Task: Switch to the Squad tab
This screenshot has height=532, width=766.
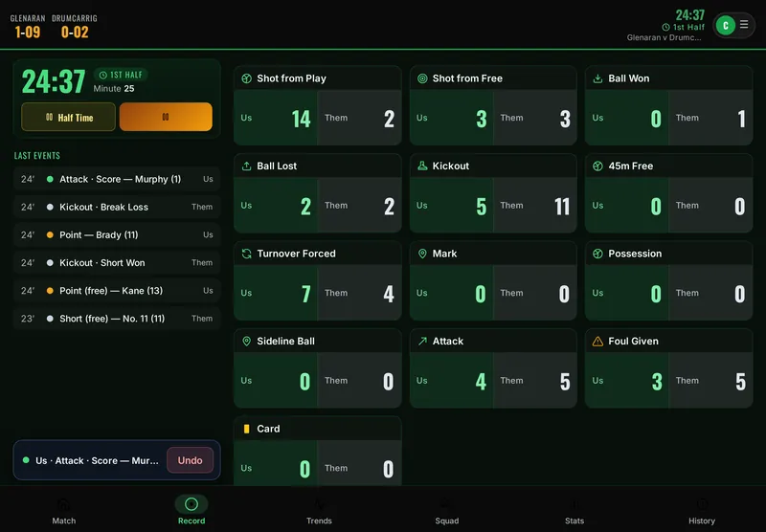Action: point(446,511)
